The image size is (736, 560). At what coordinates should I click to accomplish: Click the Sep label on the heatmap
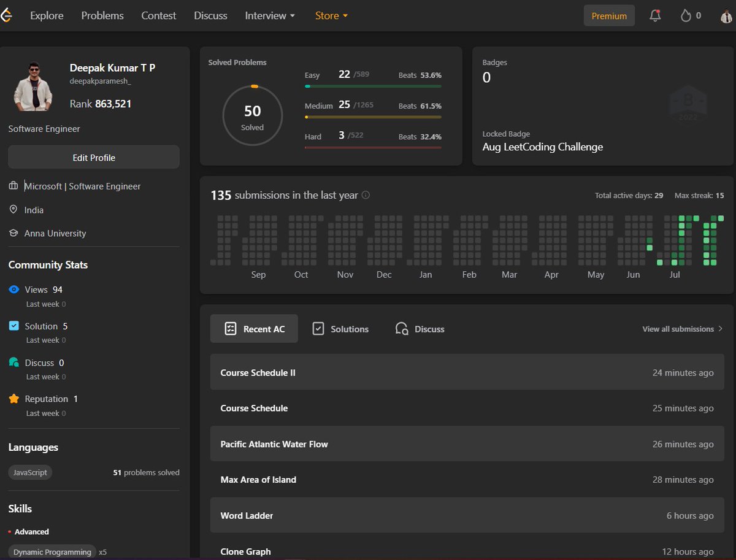tap(258, 274)
